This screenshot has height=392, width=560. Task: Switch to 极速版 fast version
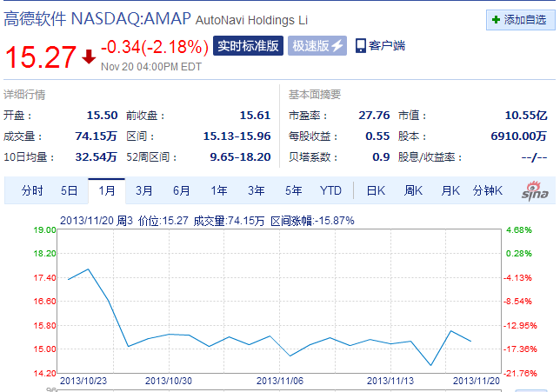click(317, 46)
